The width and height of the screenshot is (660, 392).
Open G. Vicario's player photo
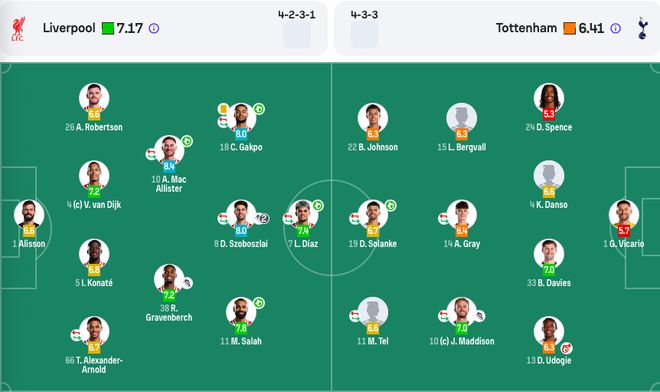pos(624,214)
